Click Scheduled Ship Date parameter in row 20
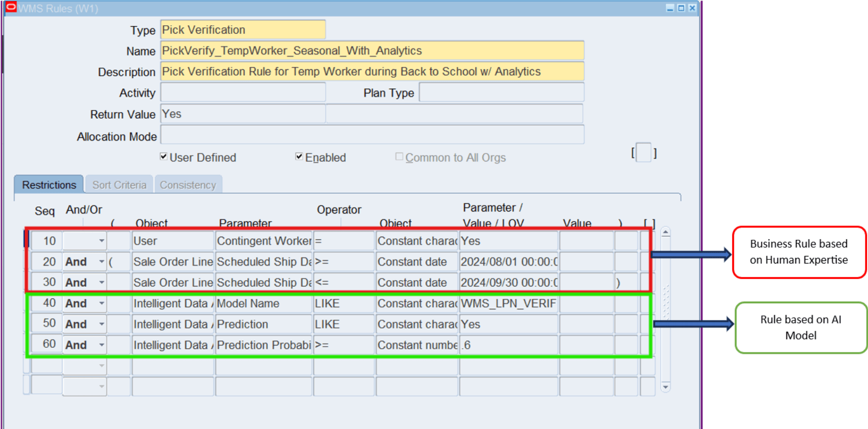 263,261
